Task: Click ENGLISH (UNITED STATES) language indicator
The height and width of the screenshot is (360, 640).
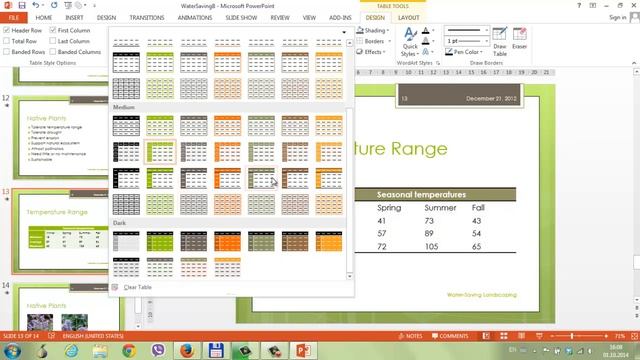Action: tap(93, 336)
